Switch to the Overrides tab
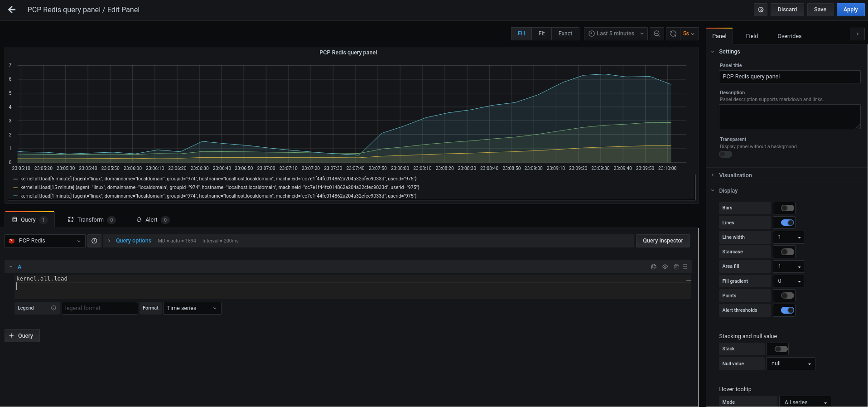The height and width of the screenshot is (407, 868). pyautogui.click(x=789, y=36)
